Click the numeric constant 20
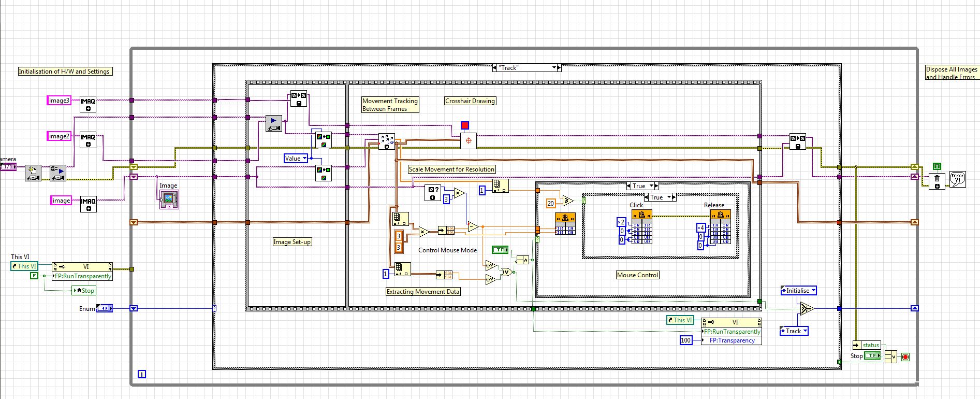This screenshot has height=399, width=980. 551,204
